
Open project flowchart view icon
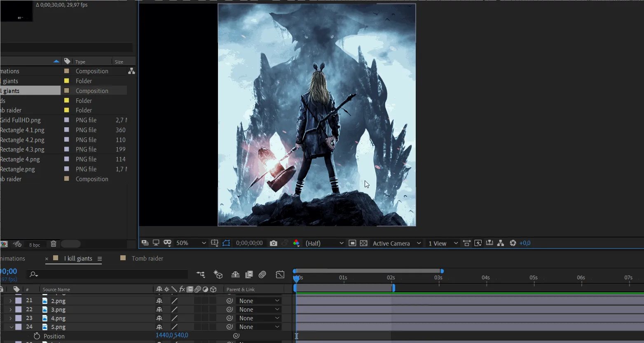click(131, 71)
